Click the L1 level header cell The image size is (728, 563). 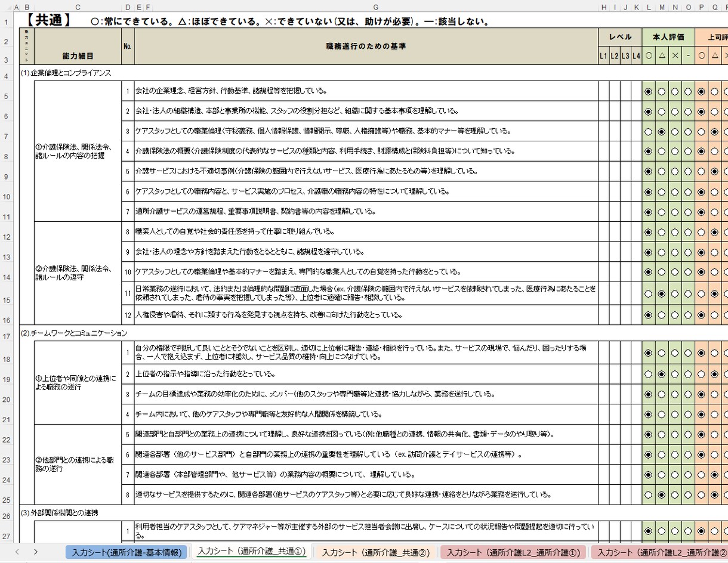point(603,55)
